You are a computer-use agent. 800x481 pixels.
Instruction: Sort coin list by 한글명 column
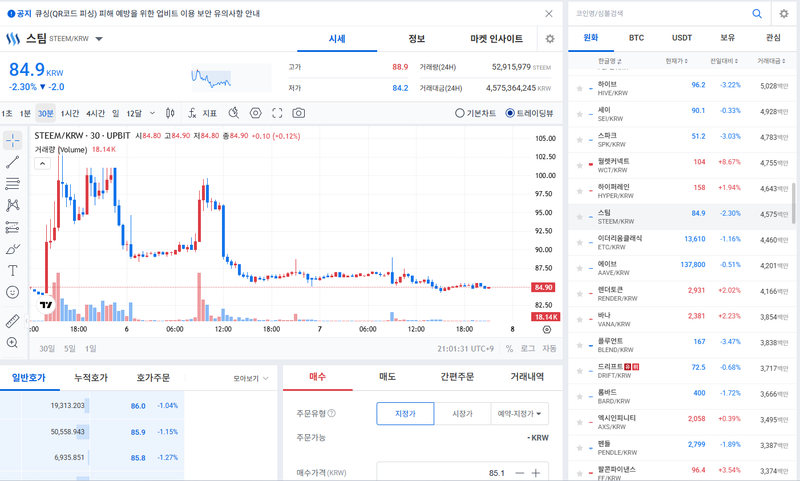pos(610,61)
